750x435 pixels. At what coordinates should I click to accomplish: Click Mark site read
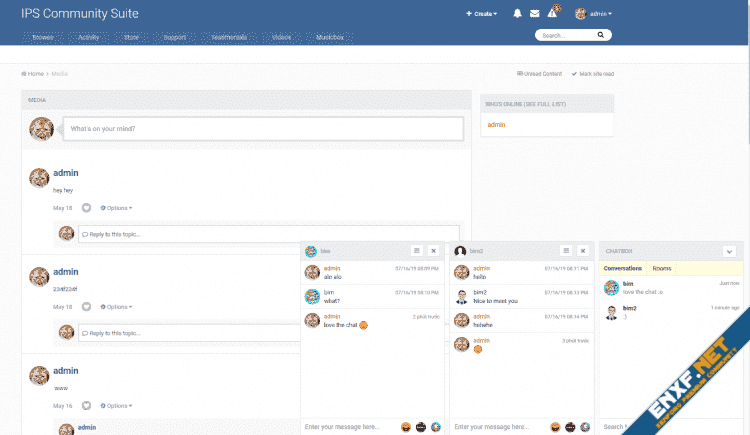point(593,74)
